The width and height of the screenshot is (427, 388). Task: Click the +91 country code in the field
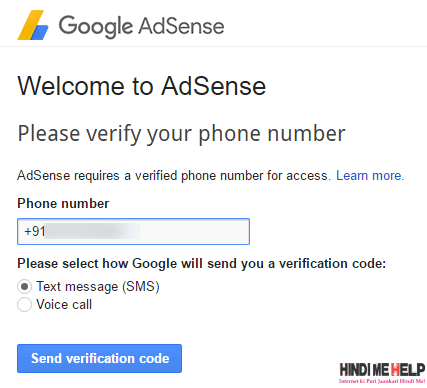pyautogui.click(x=34, y=231)
